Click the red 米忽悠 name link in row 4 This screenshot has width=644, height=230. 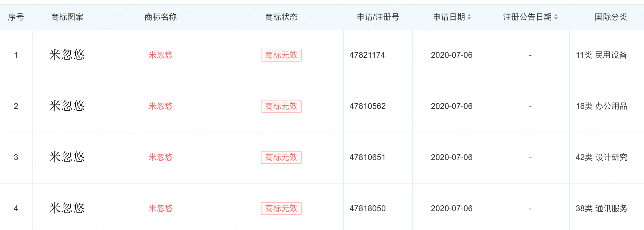(x=161, y=208)
